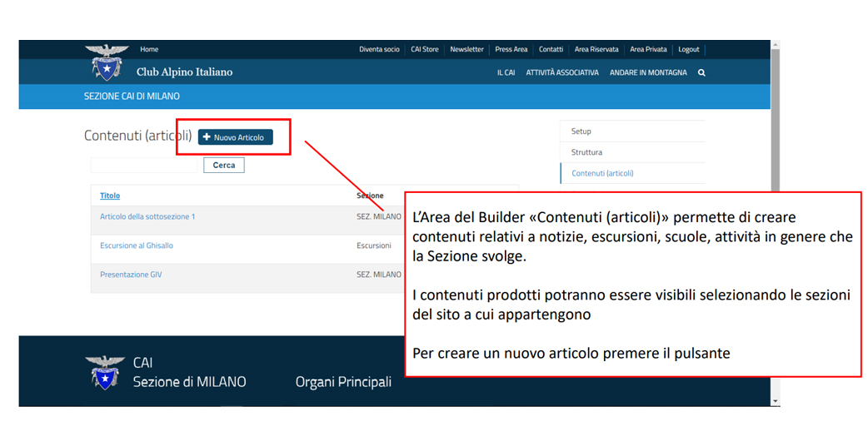
Task: Click Escursioni section cell of Ghisallo row
Action: tap(374, 245)
